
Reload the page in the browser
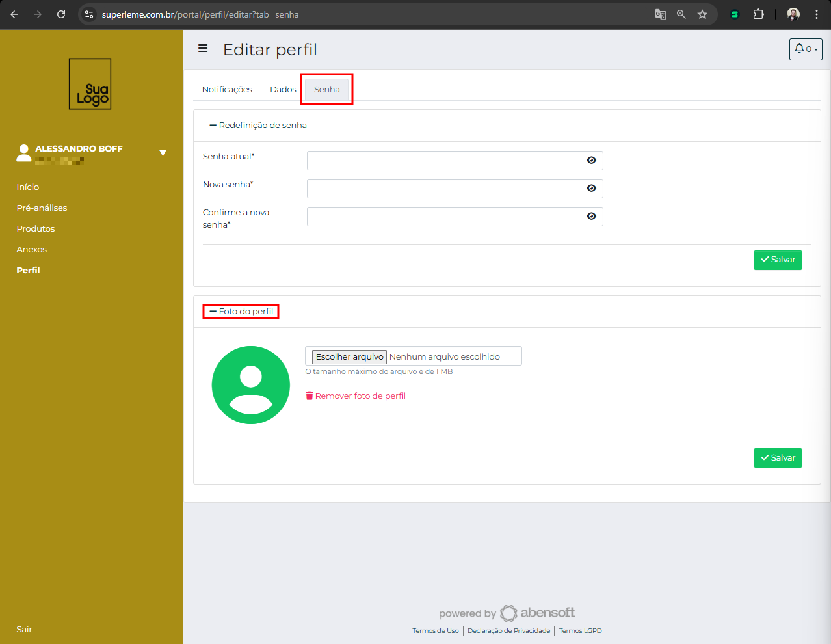click(61, 14)
